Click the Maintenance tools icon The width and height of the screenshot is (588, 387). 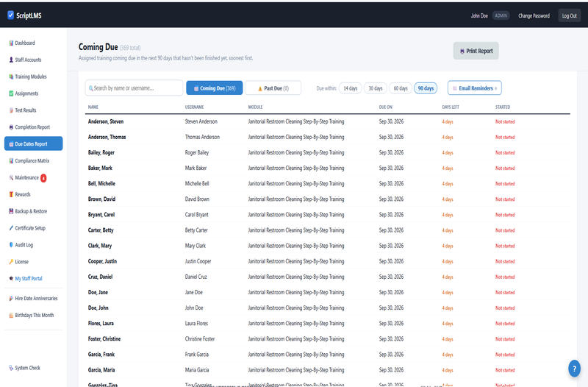pos(11,177)
